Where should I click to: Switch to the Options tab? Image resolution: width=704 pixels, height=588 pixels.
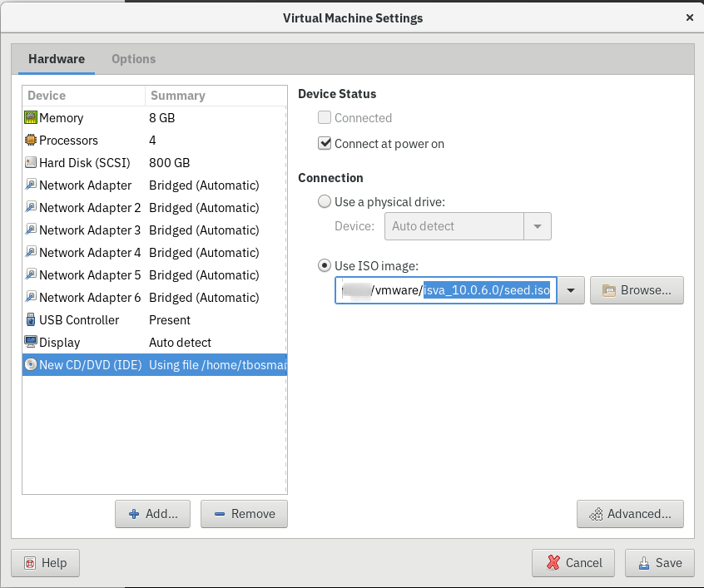(x=133, y=58)
